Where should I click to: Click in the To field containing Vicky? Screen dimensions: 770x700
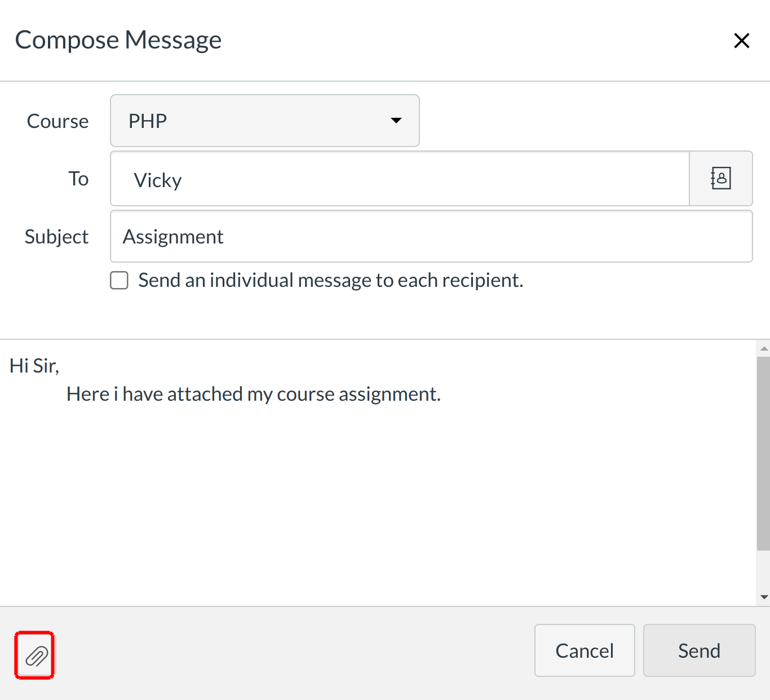(399, 179)
